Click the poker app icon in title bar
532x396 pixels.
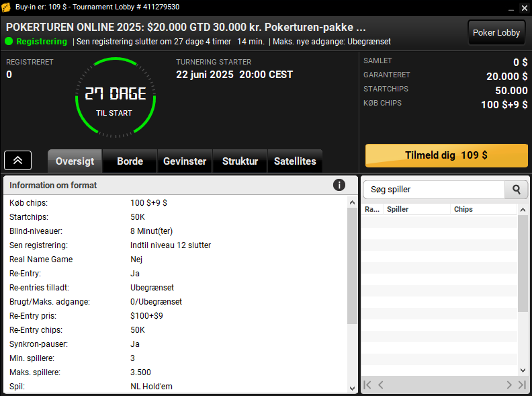6,7
